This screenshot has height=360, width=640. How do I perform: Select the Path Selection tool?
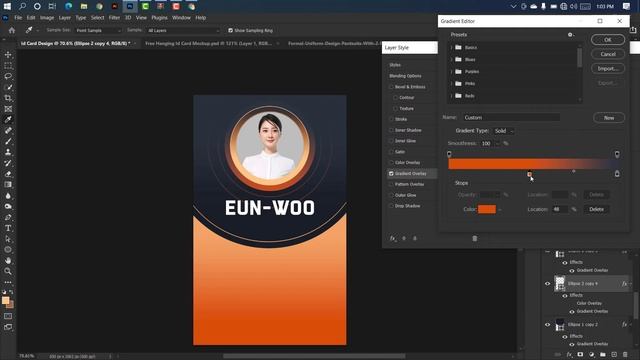pyautogui.click(x=8, y=239)
